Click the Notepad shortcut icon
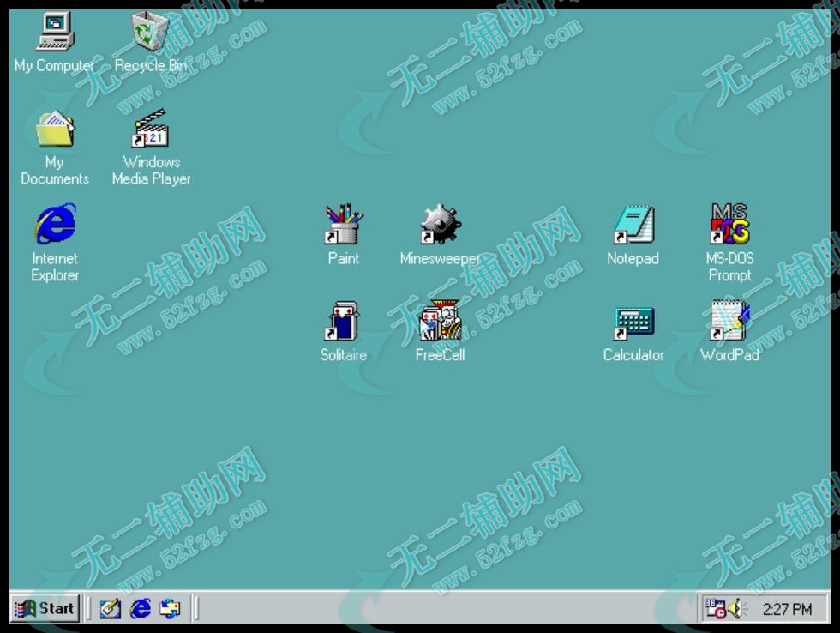 tap(633, 225)
